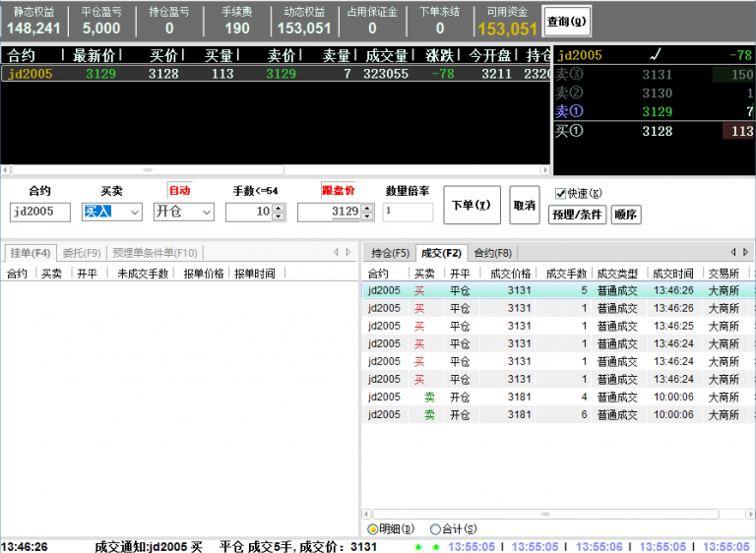Open the 预埋/条件 order settings
This screenshot has width=756, height=553.
pyautogui.click(x=577, y=215)
